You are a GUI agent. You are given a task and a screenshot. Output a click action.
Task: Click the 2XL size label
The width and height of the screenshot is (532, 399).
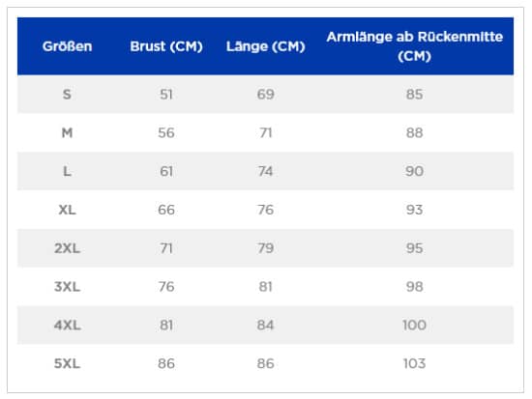click(67, 248)
